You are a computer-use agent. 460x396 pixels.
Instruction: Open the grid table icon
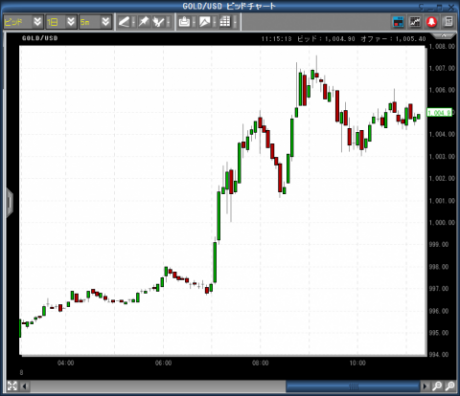point(225,22)
